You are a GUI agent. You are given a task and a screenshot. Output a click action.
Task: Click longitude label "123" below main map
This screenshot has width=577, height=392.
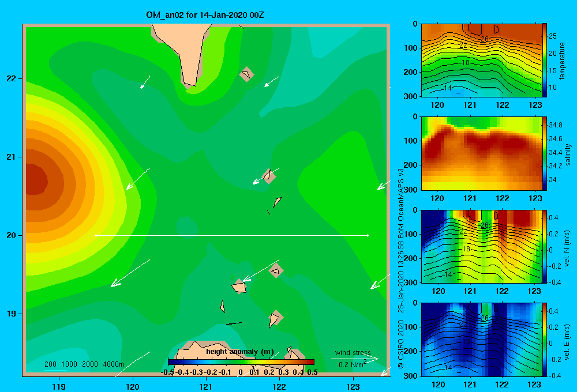353,386
